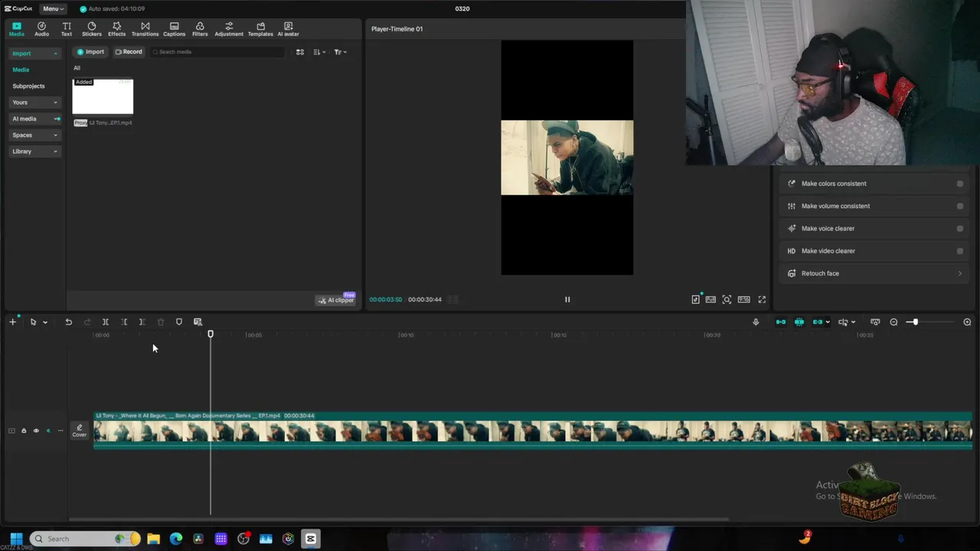Toggle linkage on the timeline
The width and height of the screenshot is (980, 551).
click(x=818, y=322)
